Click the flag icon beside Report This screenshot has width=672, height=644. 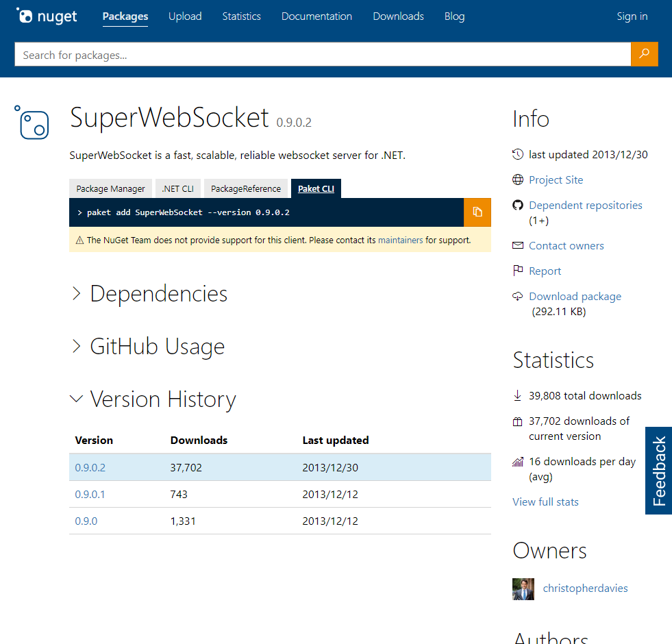pyautogui.click(x=518, y=271)
